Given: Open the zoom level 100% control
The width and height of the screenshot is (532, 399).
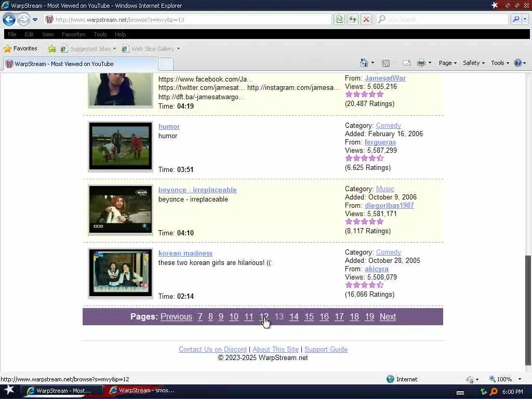Looking at the screenshot, I should click(x=505, y=379).
